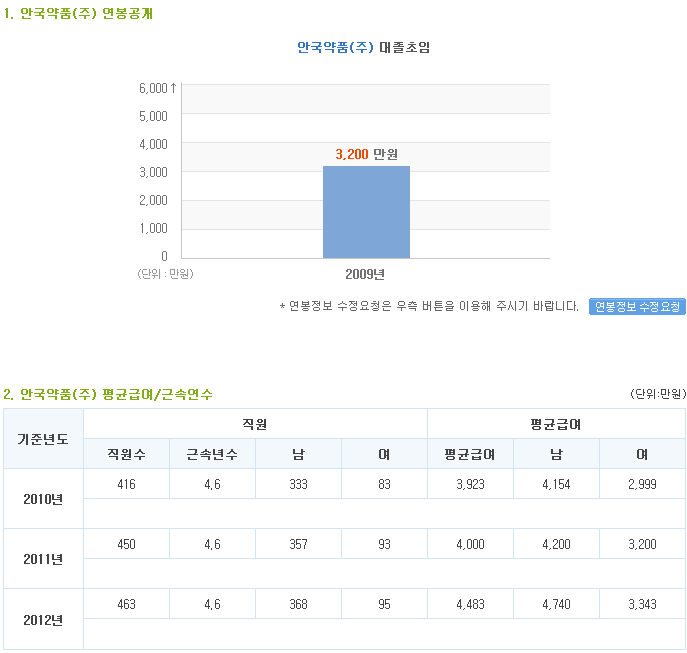The image size is (687, 653).
Task: Select the 2. 안국약품(주) 평균급여/근속연수 heading
Action: (108, 394)
